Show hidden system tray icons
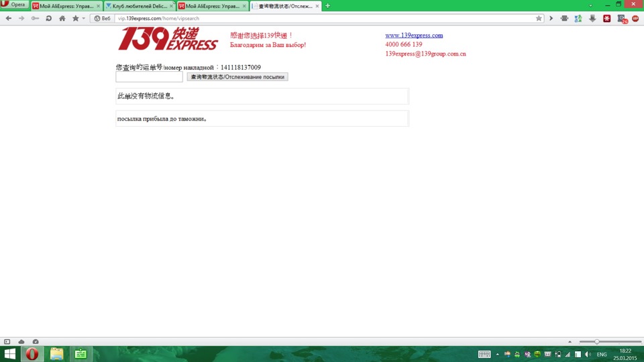The width and height of the screenshot is (644, 362). click(x=497, y=354)
